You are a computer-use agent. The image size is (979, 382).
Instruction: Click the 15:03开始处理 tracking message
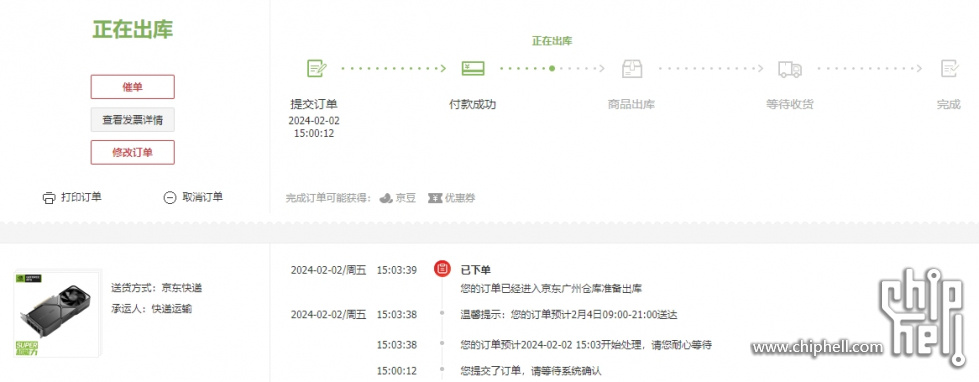click(586, 345)
